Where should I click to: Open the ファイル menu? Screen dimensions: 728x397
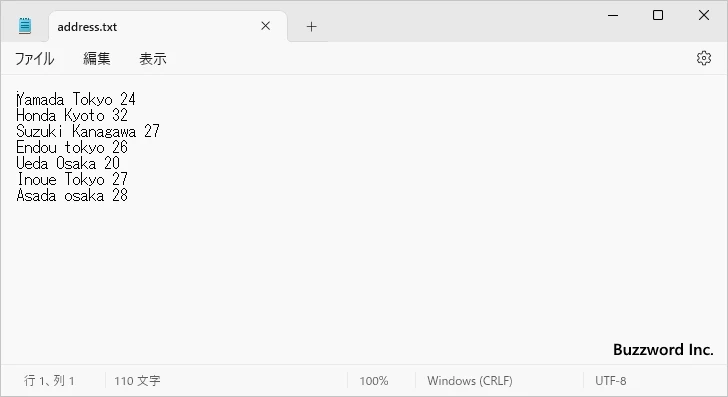(x=34, y=59)
